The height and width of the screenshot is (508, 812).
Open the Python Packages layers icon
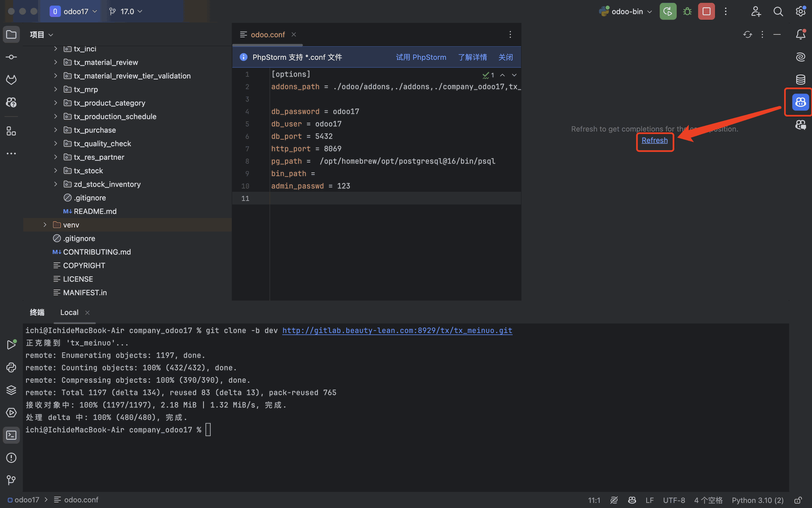tap(11, 390)
